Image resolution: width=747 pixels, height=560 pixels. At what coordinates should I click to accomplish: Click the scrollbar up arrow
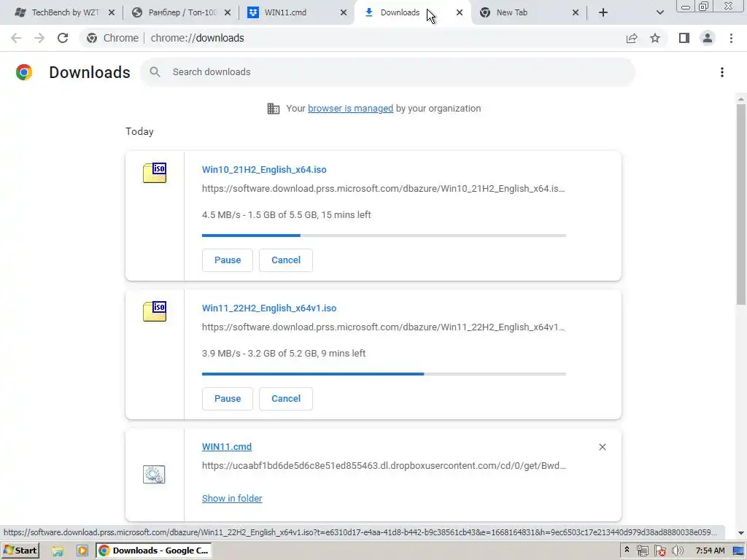(741, 98)
